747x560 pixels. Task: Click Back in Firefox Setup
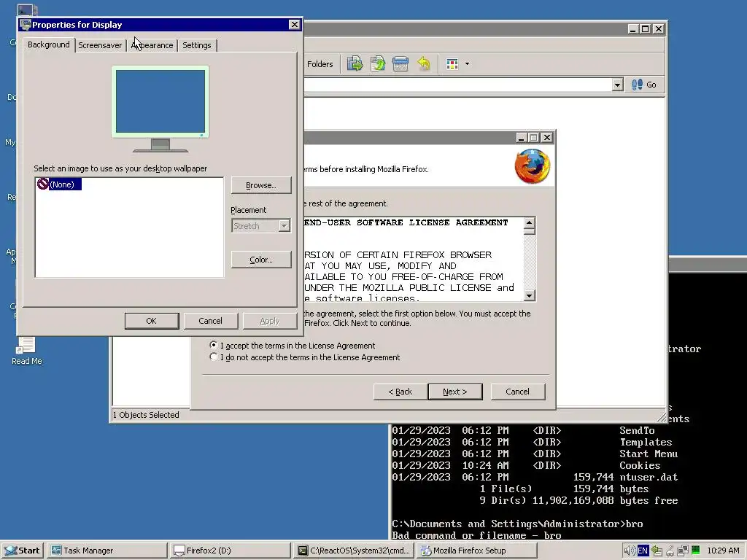click(400, 392)
